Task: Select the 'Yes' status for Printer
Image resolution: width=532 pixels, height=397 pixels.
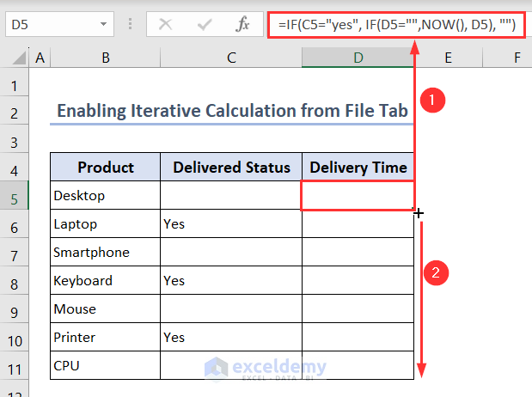Action: click(231, 338)
